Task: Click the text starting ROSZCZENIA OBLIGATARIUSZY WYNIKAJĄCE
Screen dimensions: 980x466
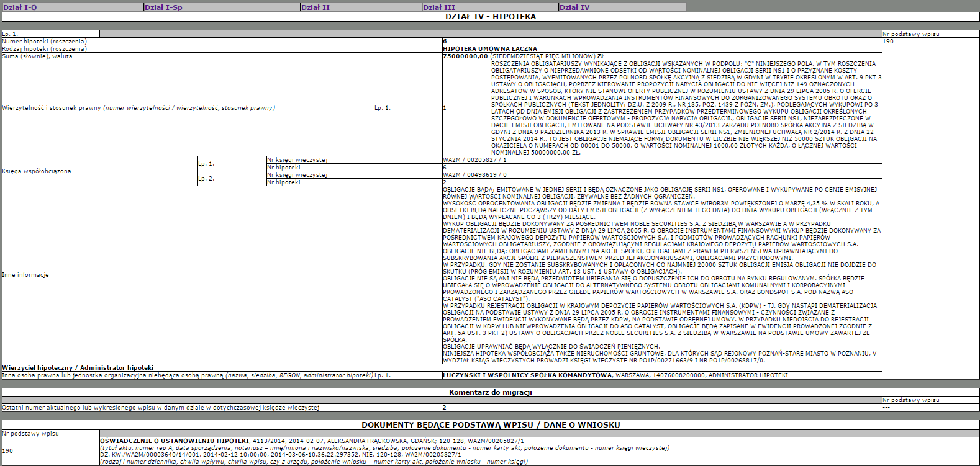Action: (686, 108)
